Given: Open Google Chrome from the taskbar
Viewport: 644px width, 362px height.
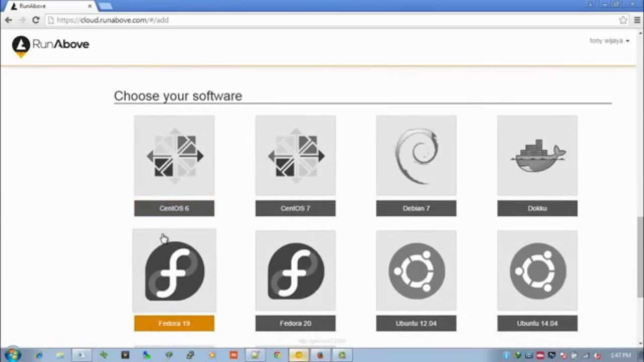Looking at the screenshot, I should [x=277, y=355].
